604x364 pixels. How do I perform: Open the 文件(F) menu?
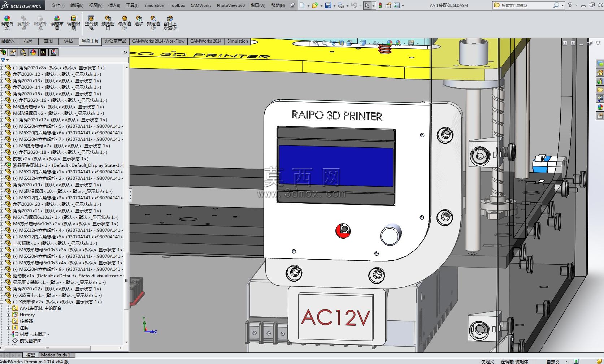(58, 5)
